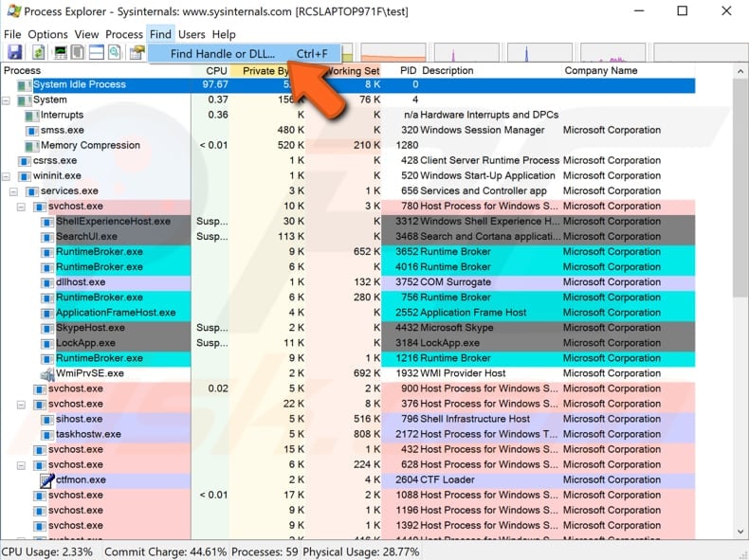
Task: Choose Find Handle or DLL menu entry
Action: 244,53
